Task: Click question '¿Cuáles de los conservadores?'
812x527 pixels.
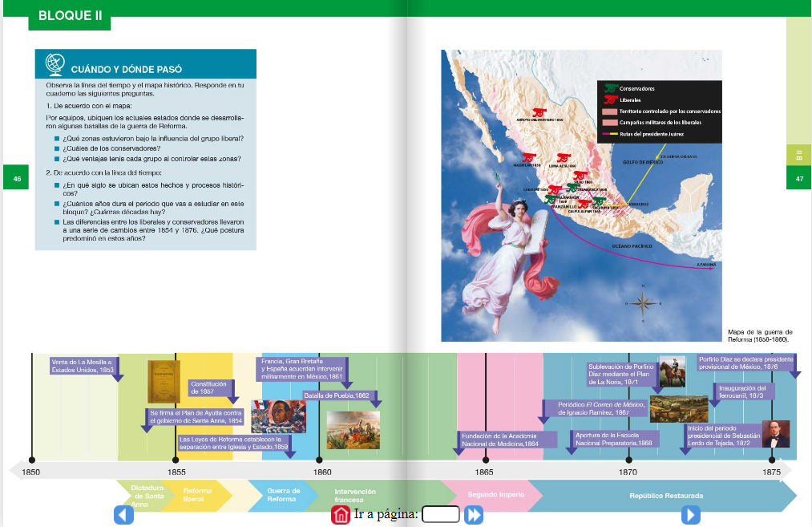Action: click(111, 148)
